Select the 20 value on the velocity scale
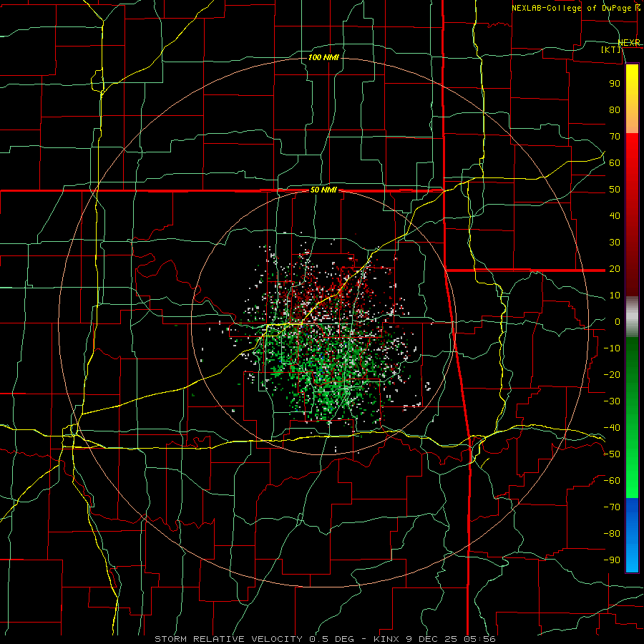The width and height of the screenshot is (644, 644). [615, 268]
